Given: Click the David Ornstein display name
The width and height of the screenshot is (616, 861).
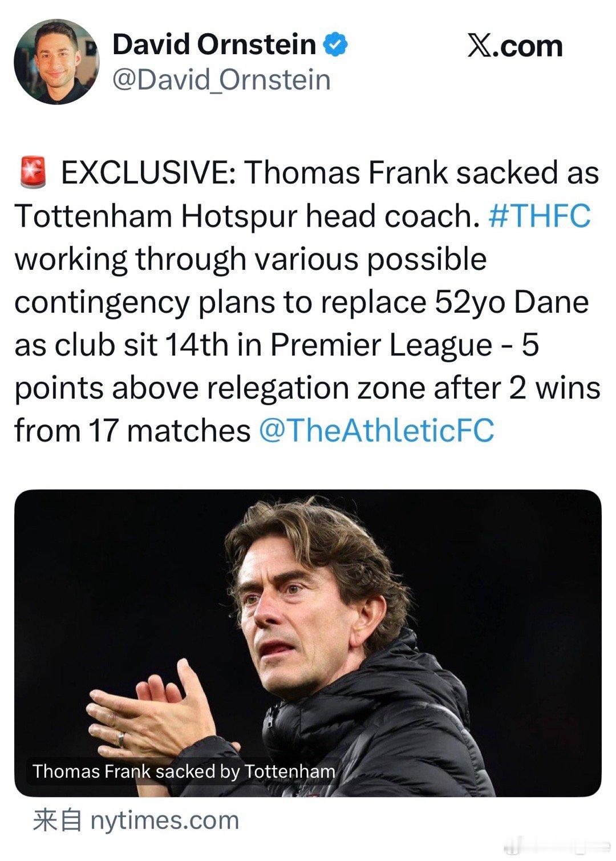Looking at the screenshot, I should click(214, 45).
